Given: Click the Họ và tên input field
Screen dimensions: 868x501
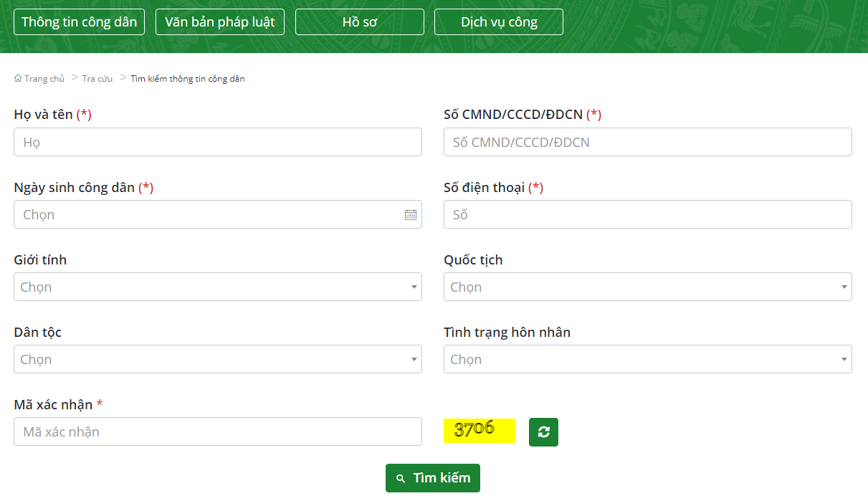Looking at the screenshot, I should pos(217,142).
